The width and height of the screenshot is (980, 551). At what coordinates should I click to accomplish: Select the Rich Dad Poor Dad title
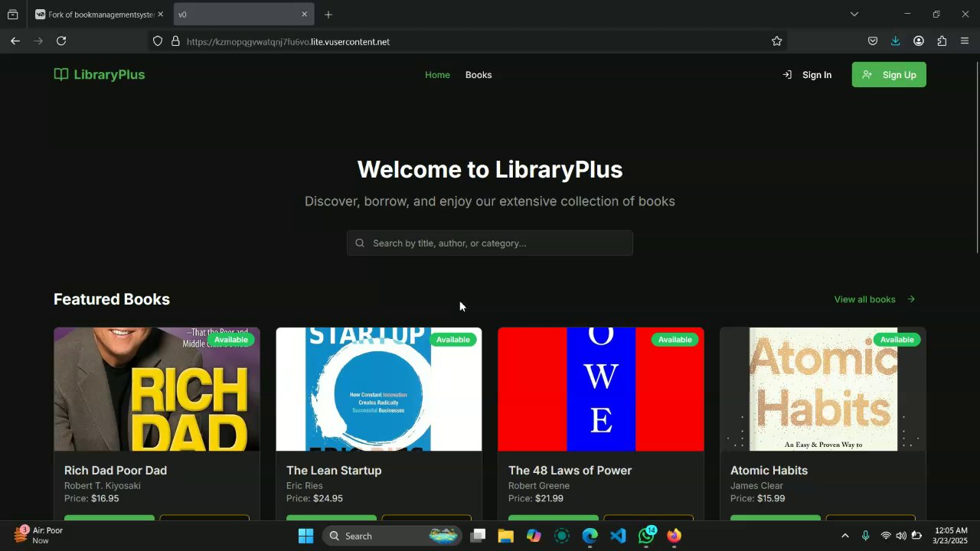[x=116, y=471]
